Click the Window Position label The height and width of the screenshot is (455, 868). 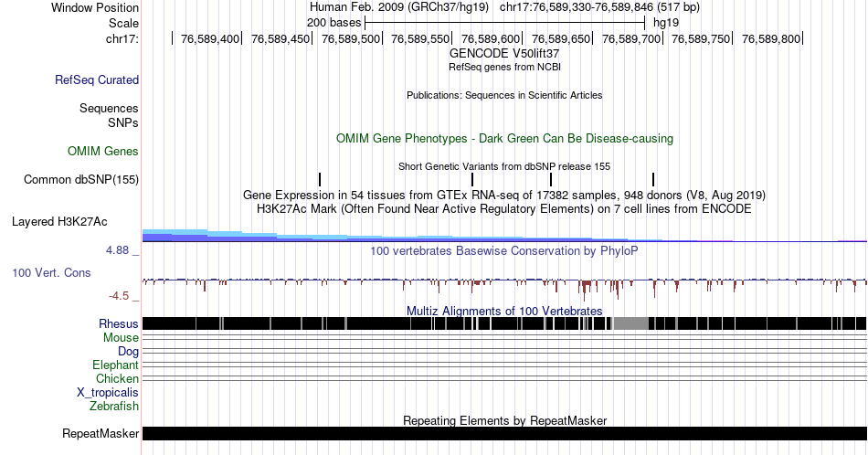(95, 7)
